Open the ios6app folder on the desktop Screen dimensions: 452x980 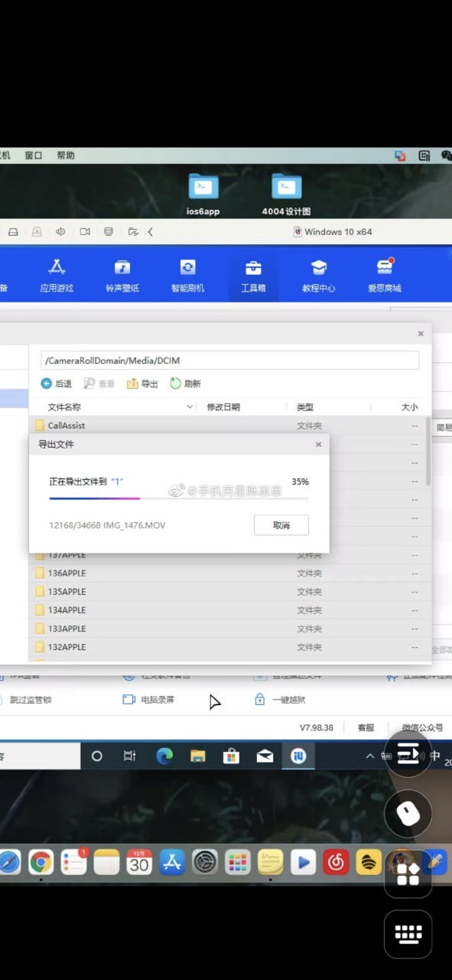[x=203, y=194]
